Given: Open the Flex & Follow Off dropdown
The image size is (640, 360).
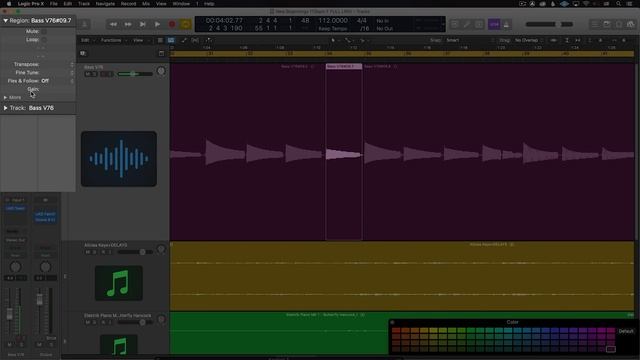Looking at the screenshot, I should (x=56, y=81).
